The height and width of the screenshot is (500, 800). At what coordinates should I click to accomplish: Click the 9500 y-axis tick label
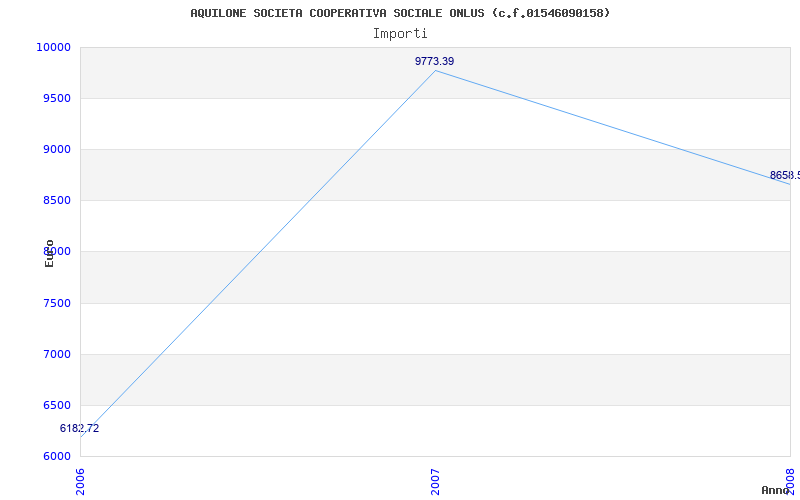(57, 98)
